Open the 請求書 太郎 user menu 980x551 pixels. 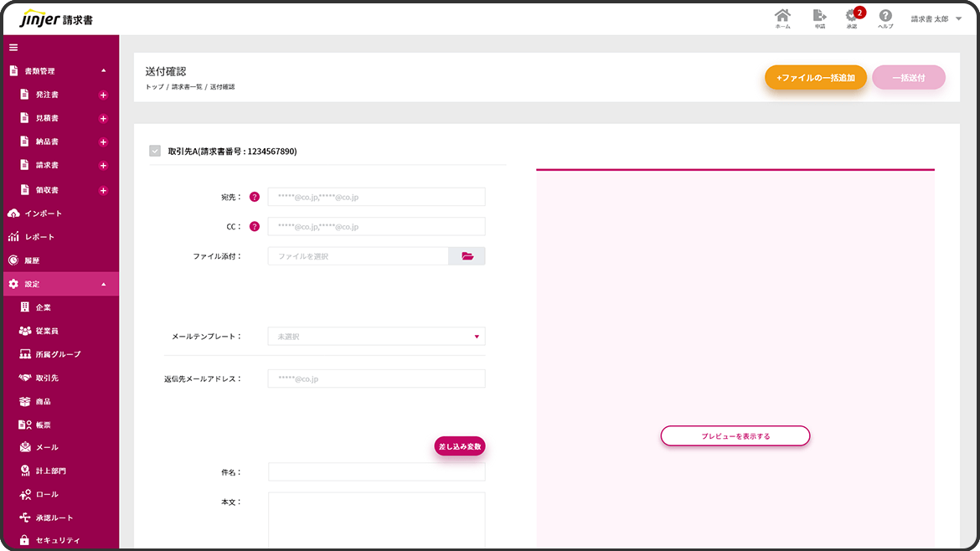click(936, 18)
